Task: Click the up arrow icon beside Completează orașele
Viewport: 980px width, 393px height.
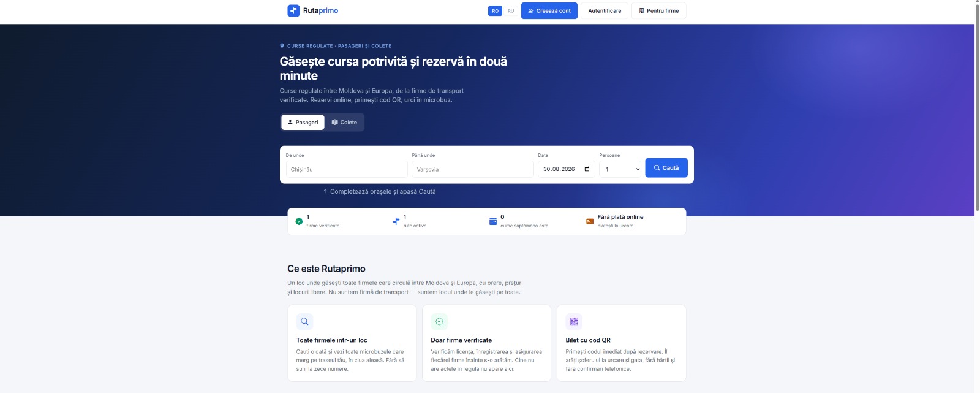Action: (x=325, y=191)
